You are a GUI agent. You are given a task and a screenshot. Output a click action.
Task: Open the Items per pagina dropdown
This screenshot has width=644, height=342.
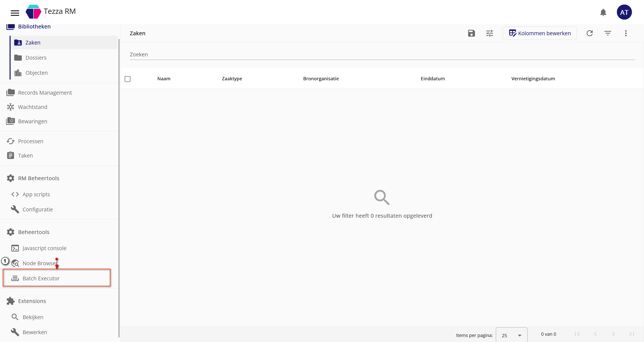tap(511, 335)
